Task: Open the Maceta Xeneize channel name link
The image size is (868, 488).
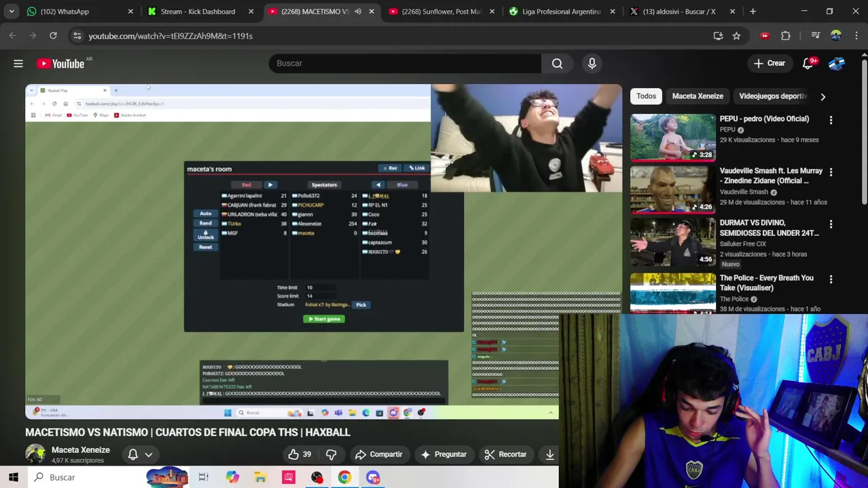Action: (81, 450)
